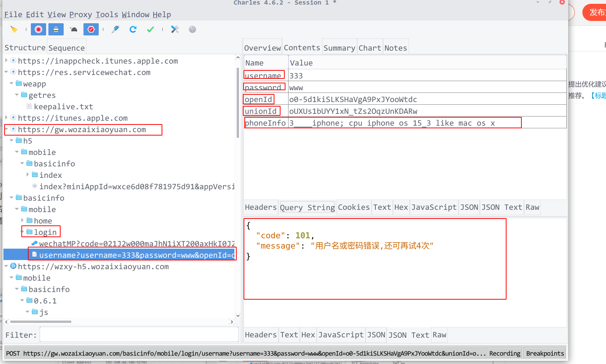This screenshot has width=606, height=364.
Task: Open the Window menu
Action: 136,14
